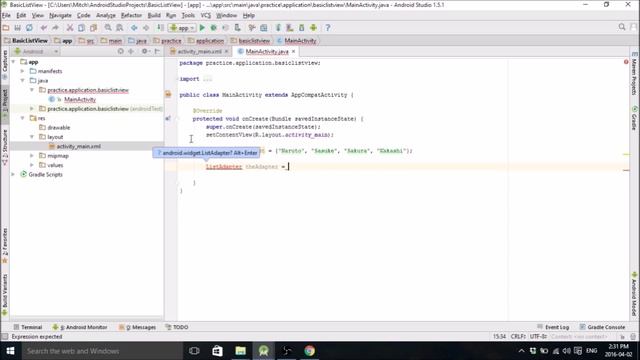640x360 pixels.
Task: Close the activity_main.xml editor tab
Action: click(226, 51)
